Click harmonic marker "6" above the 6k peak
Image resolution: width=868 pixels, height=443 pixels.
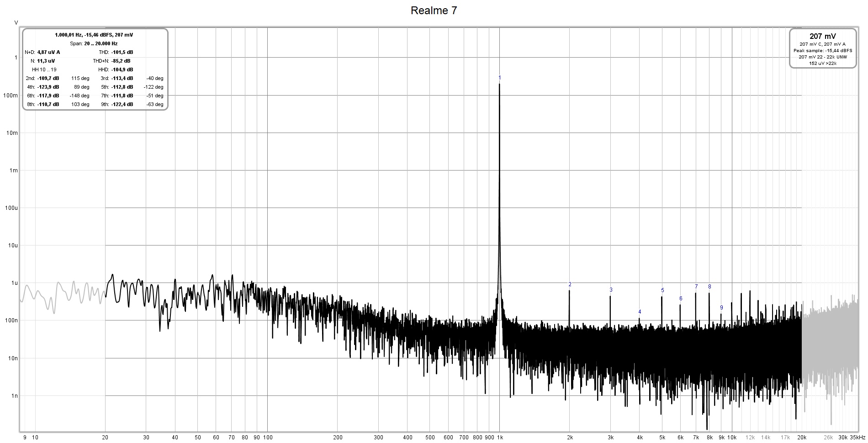(681, 299)
